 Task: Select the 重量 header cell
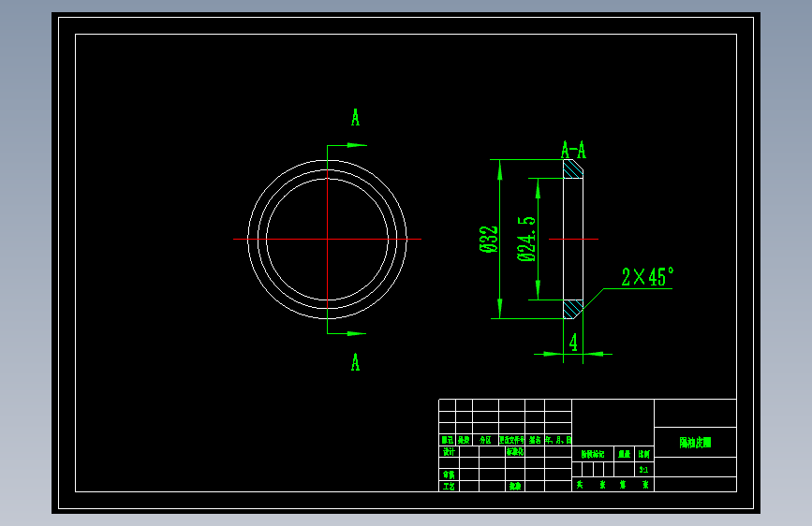(x=624, y=454)
